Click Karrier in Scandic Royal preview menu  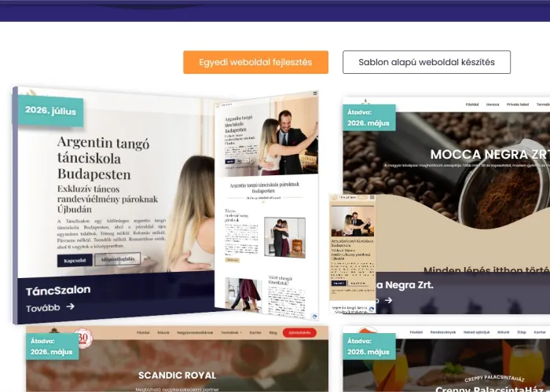coord(255,332)
